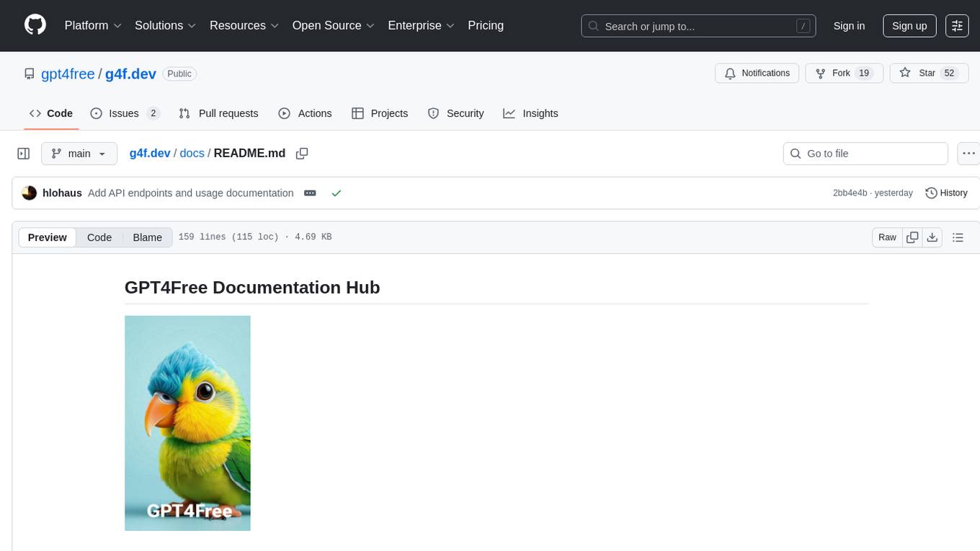Expand the Solutions menu

[x=166, y=25]
